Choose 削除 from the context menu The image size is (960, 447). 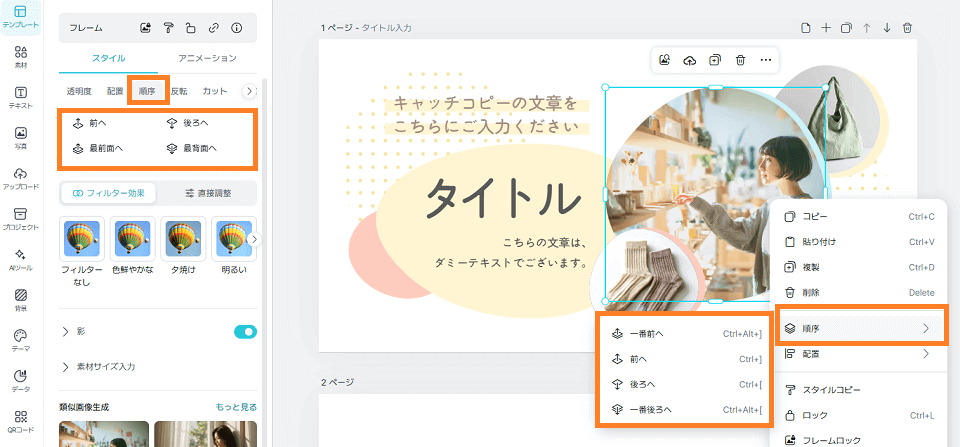click(x=860, y=293)
